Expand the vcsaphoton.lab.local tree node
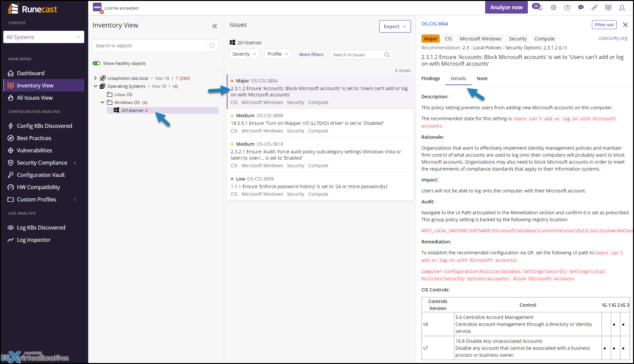This screenshot has height=364, width=634. pos(95,78)
